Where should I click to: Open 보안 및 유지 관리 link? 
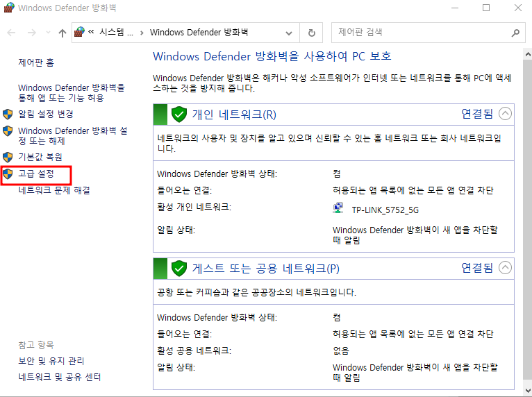(x=51, y=361)
